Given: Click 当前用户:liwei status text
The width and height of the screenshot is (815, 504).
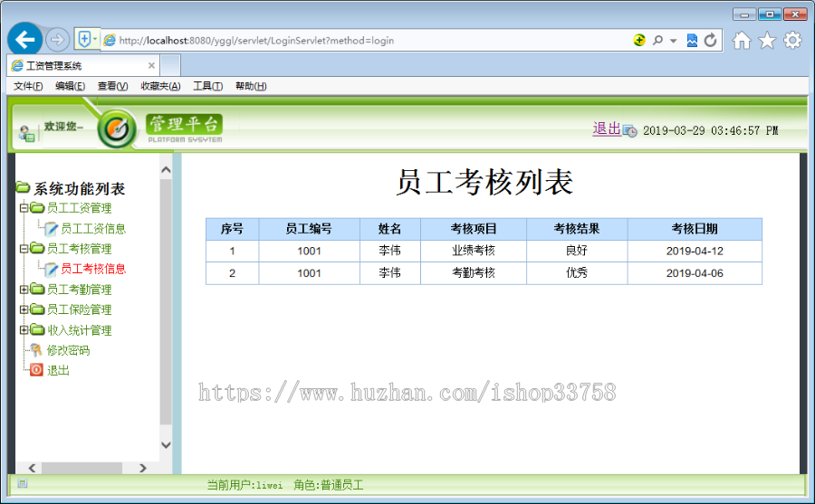Looking at the screenshot, I should click(x=244, y=485).
